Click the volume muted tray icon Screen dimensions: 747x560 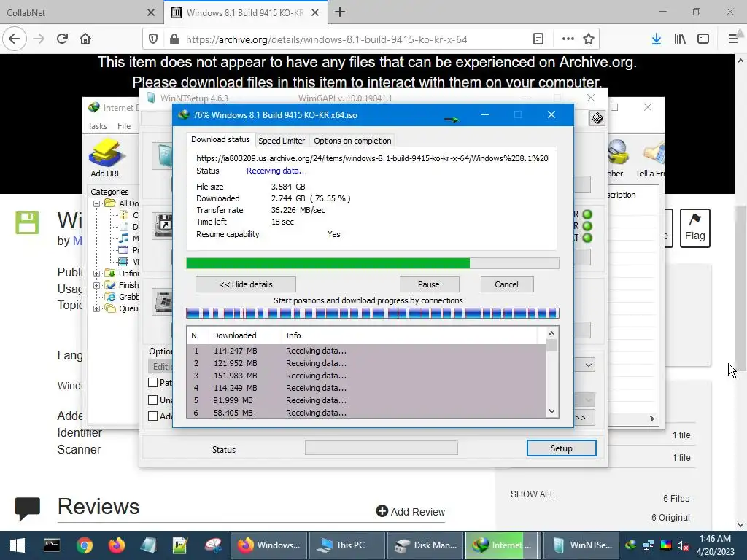683,545
